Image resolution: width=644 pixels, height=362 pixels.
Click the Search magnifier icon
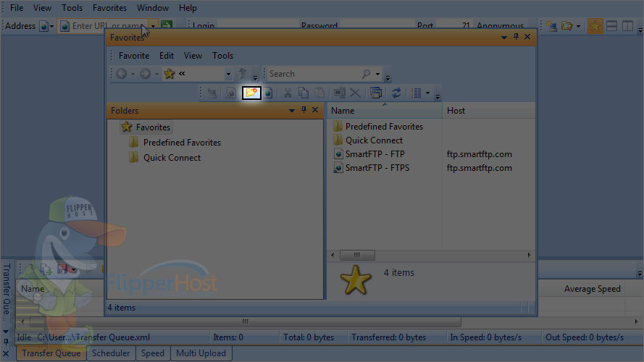(366, 74)
